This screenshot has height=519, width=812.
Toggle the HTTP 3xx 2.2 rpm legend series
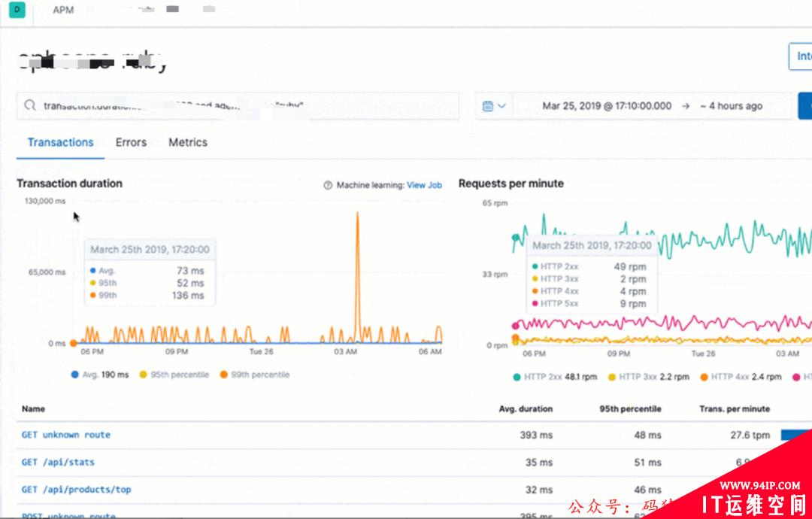tap(648, 377)
